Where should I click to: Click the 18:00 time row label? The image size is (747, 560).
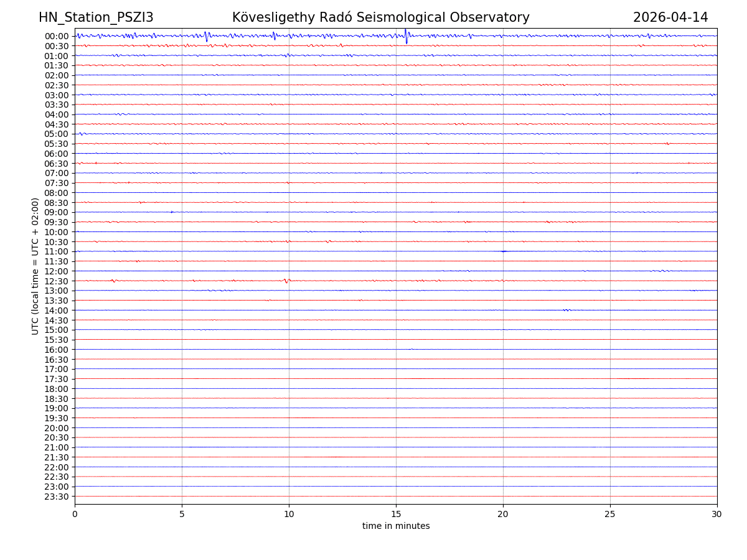[x=57, y=389]
